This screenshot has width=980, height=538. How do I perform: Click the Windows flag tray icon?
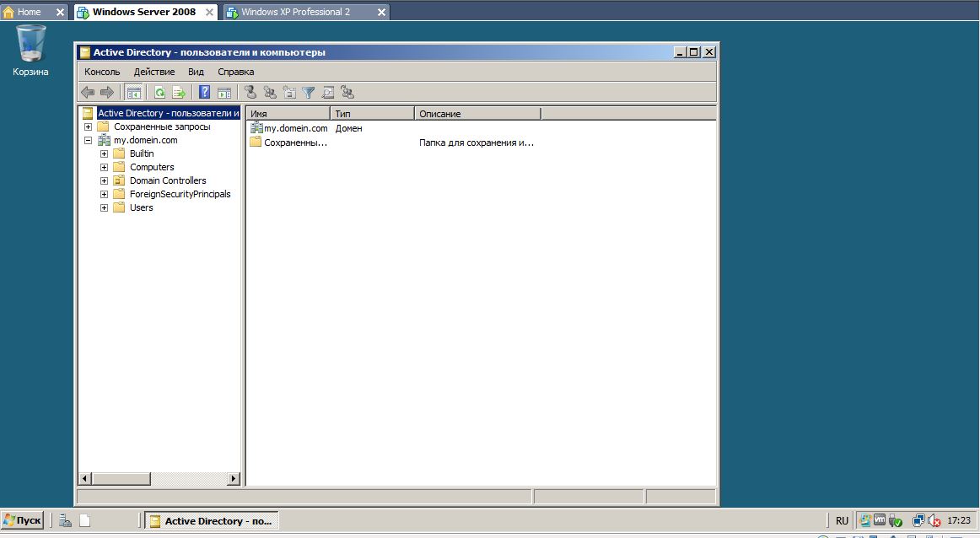coord(865,520)
